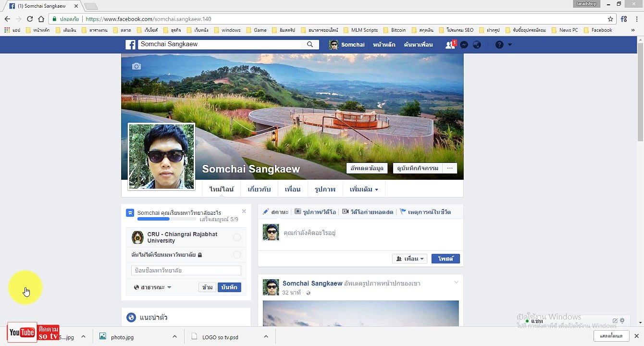Click the ป้อนชื่อมหาวิทยาลัย input field

click(x=186, y=271)
